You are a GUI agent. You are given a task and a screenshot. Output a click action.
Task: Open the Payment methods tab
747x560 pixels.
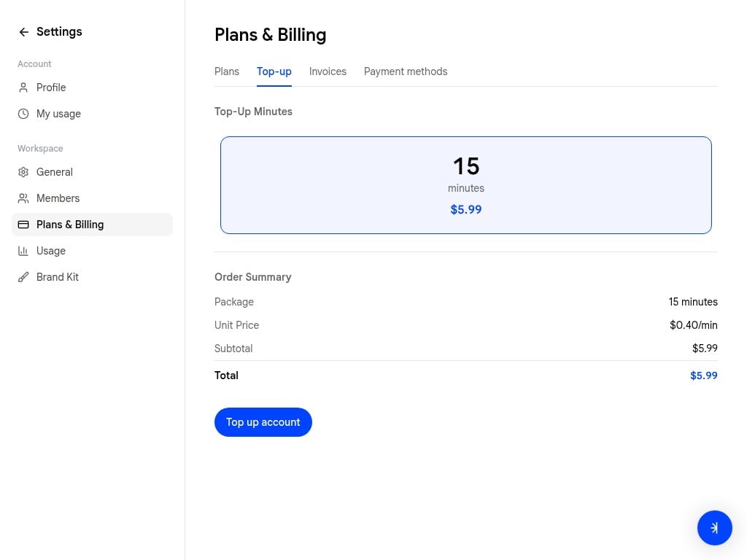tap(406, 71)
